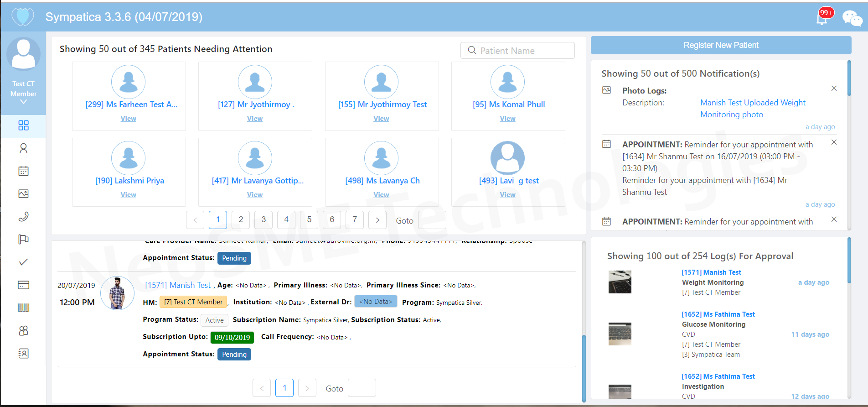Select page 2 in patients pagination
Screen dimensions: 868x407
pyautogui.click(x=241, y=220)
